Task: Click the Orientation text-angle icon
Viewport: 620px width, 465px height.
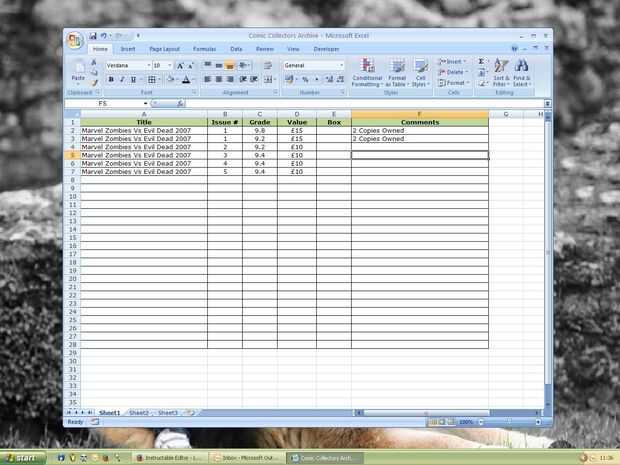Action: pos(243,65)
